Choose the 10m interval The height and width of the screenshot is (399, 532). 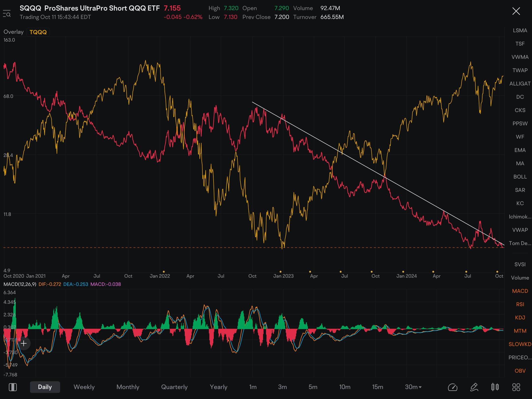tap(345, 387)
